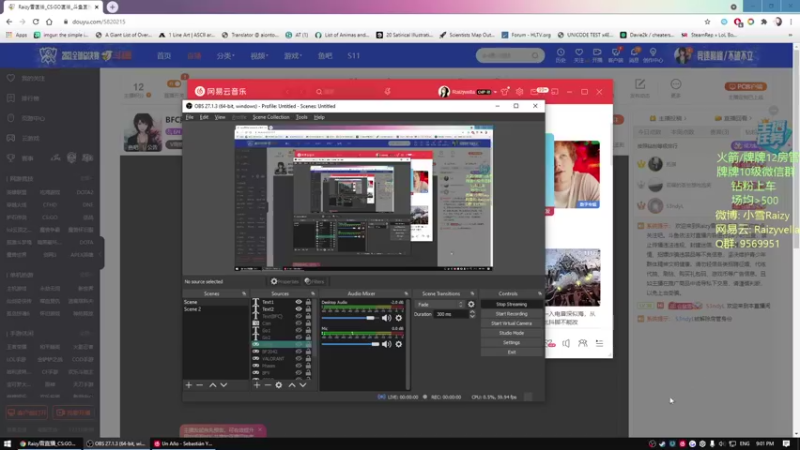The image size is (800, 450).
Task: Mute Desktop Audio via the speaker icon
Action: coord(386,318)
